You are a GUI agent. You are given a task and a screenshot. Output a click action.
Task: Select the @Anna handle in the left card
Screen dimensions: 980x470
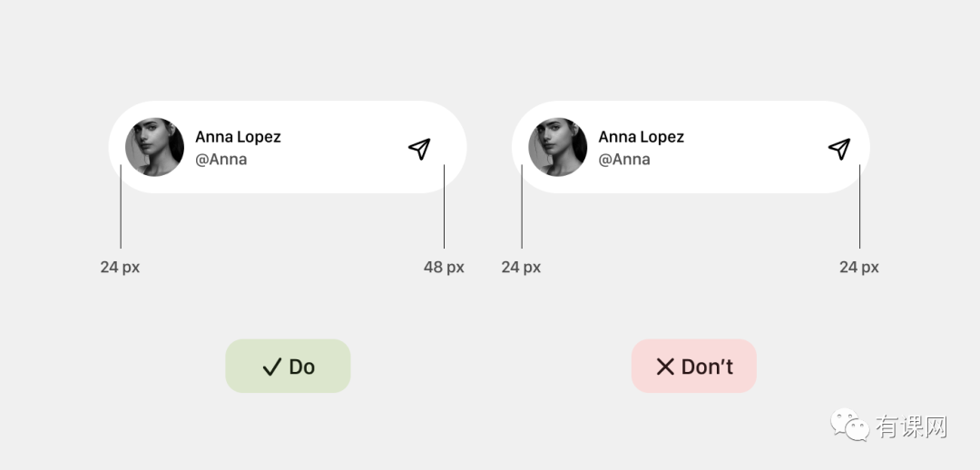(221, 160)
